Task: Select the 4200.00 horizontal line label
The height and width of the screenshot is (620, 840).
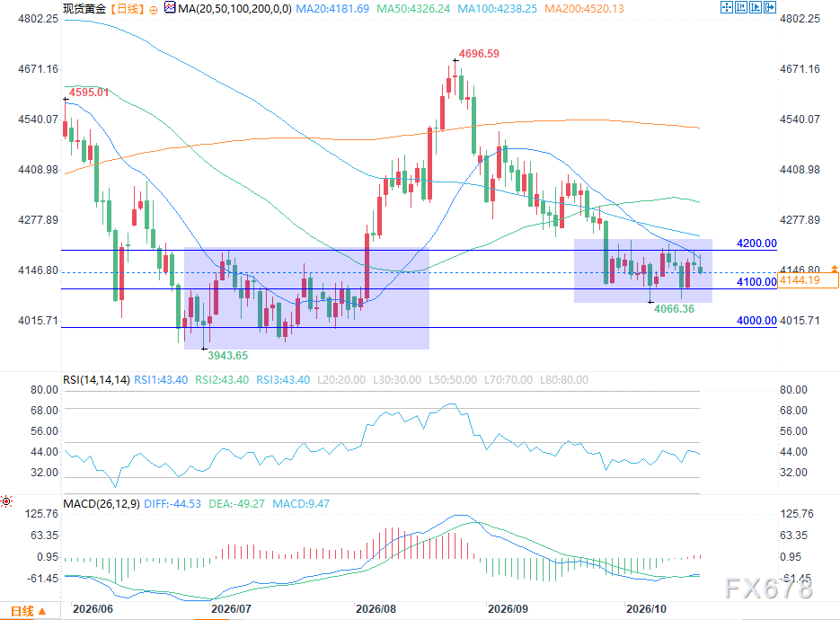Action: point(756,244)
